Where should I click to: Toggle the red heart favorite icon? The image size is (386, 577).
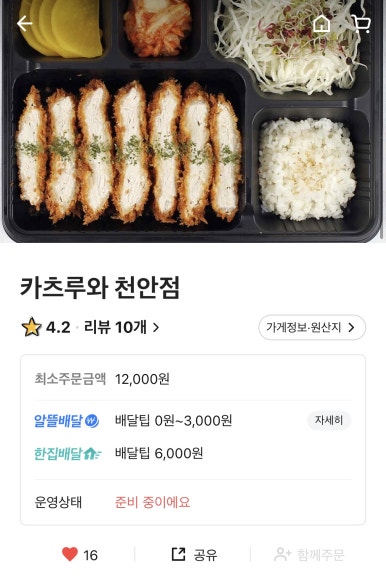(70, 554)
